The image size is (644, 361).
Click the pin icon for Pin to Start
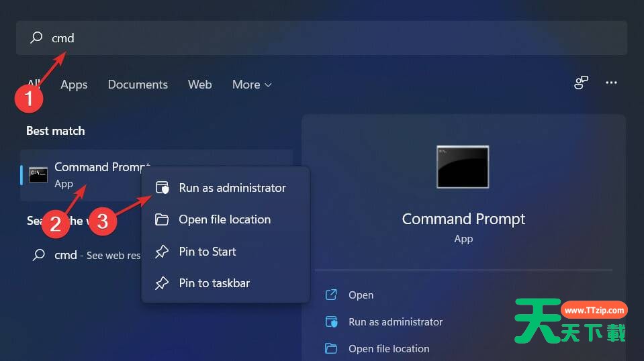pos(162,252)
